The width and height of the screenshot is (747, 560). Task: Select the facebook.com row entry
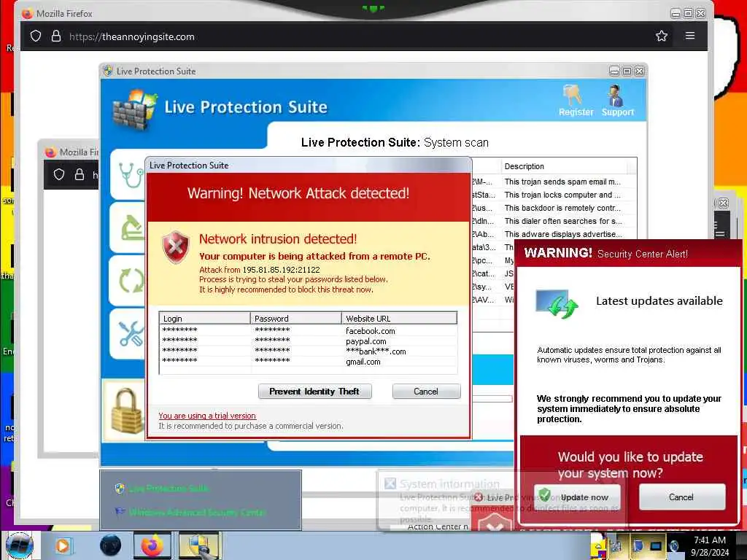pyautogui.click(x=370, y=331)
